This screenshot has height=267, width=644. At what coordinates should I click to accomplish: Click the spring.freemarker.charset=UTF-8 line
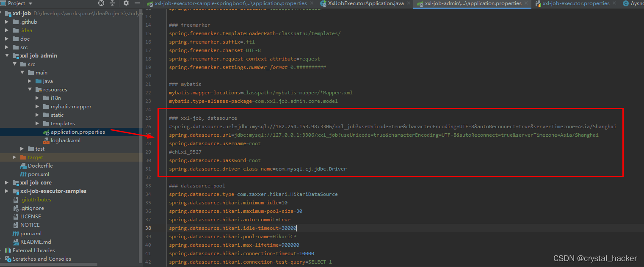215,50
